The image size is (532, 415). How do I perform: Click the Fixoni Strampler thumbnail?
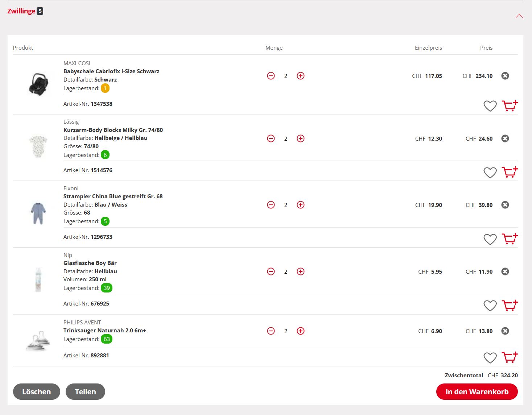(38, 213)
